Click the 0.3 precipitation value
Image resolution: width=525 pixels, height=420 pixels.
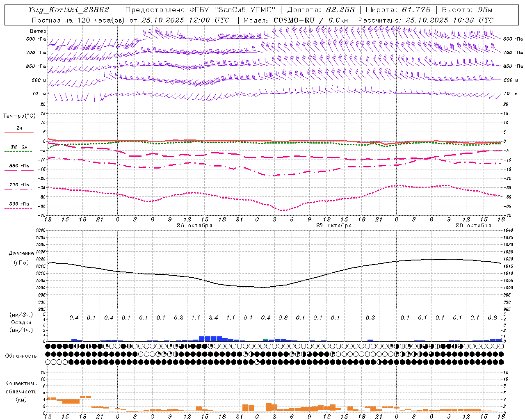coord(370,317)
